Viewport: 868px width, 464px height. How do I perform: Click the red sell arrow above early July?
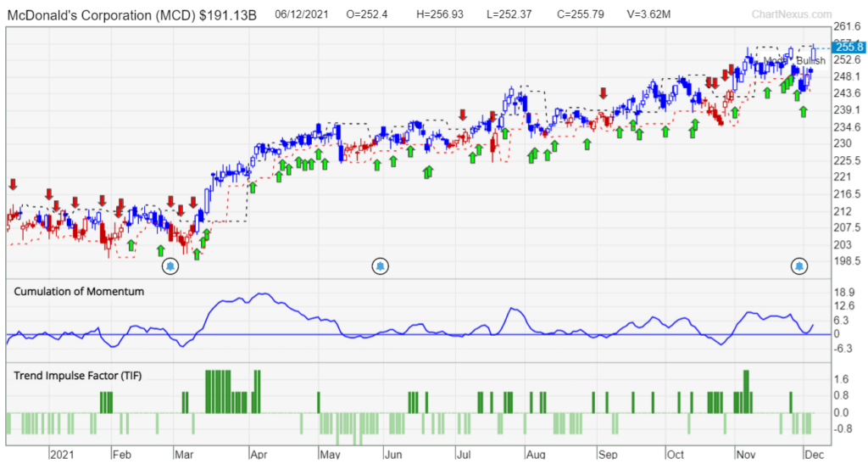coord(463,115)
